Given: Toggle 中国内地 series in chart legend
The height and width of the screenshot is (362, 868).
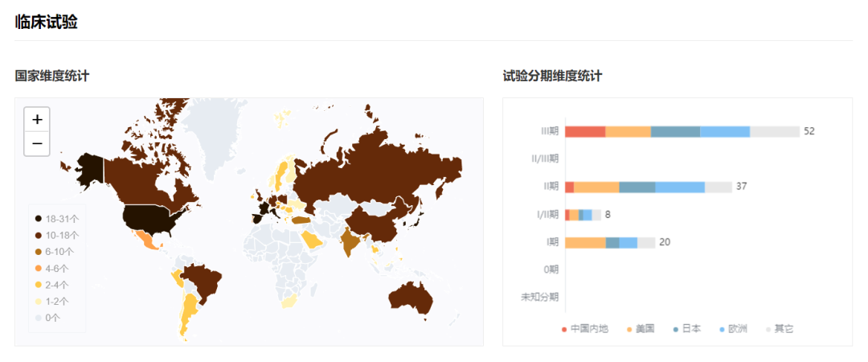Looking at the screenshot, I should click(584, 329).
